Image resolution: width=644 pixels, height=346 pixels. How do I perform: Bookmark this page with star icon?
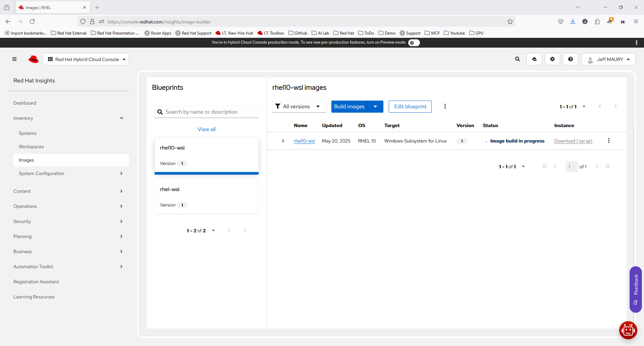coord(510,22)
